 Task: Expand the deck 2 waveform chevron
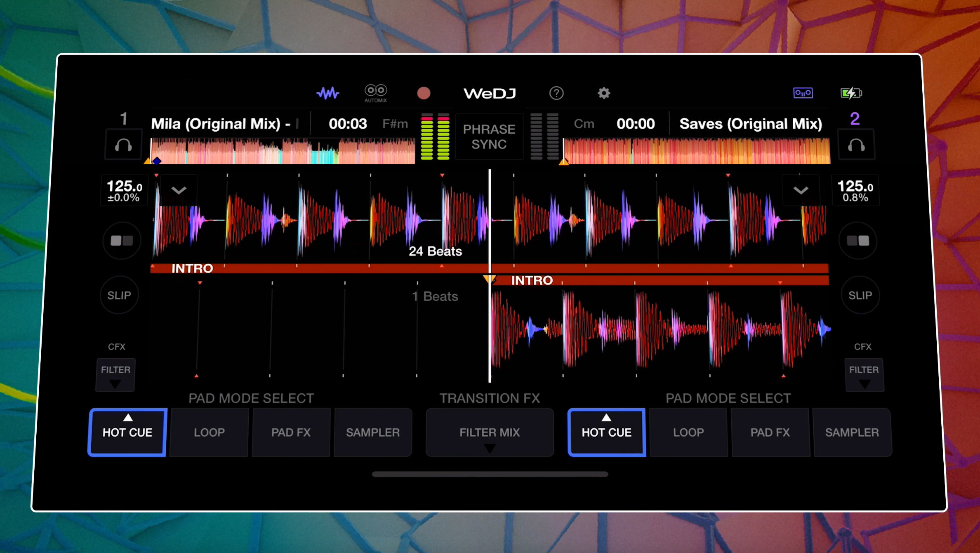coord(801,190)
